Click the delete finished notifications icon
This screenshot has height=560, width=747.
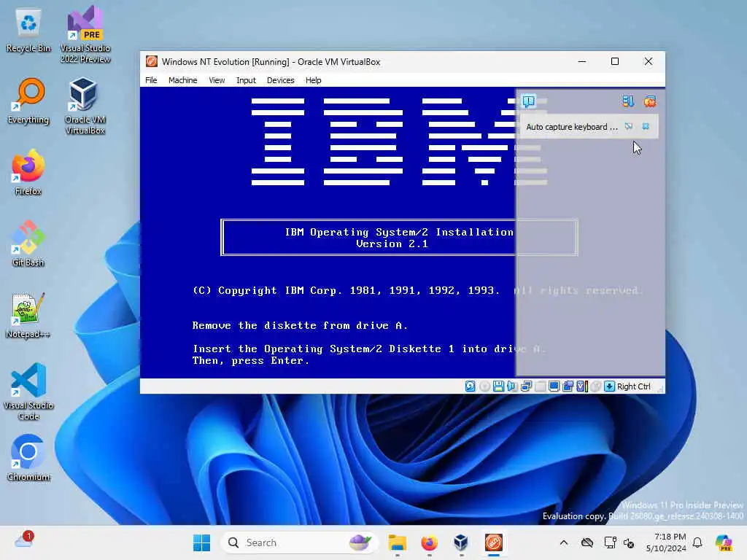coord(650,101)
